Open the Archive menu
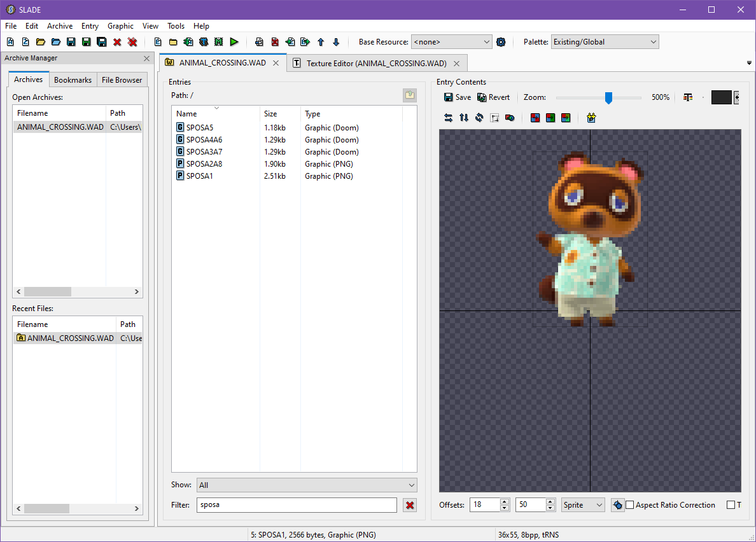The width and height of the screenshot is (756, 542). (60, 26)
